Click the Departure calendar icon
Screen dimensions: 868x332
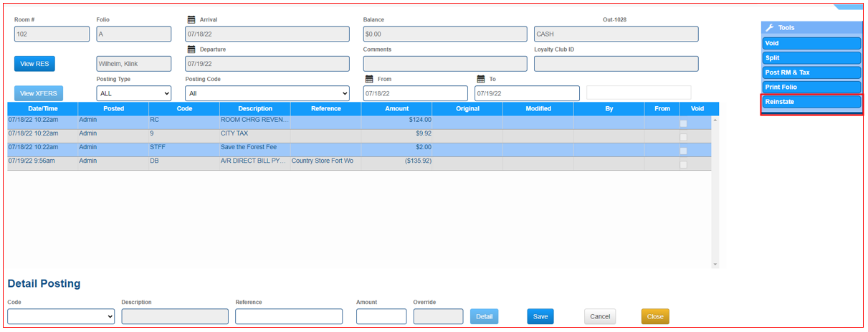(x=191, y=49)
